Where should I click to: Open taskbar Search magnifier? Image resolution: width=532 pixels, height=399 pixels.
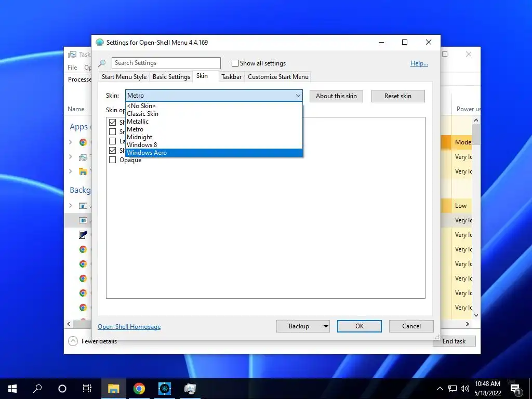37,389
